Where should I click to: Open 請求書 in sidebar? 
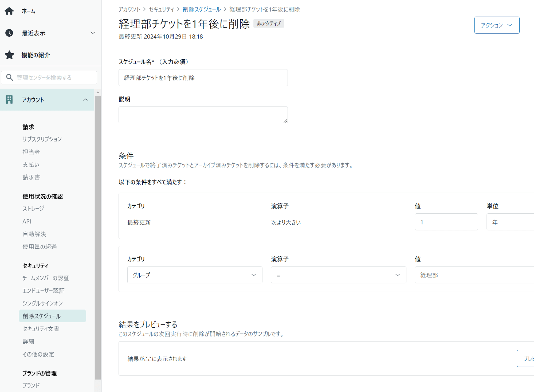pyautogui.click(x=31, y=177)
